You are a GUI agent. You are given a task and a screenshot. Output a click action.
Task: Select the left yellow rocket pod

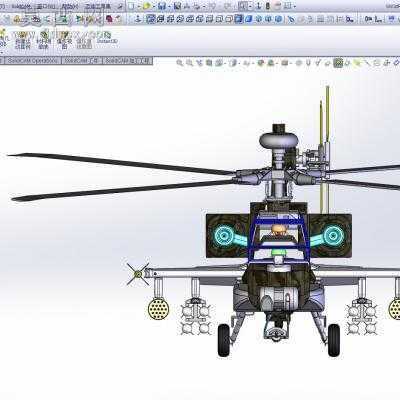(158, 308)
